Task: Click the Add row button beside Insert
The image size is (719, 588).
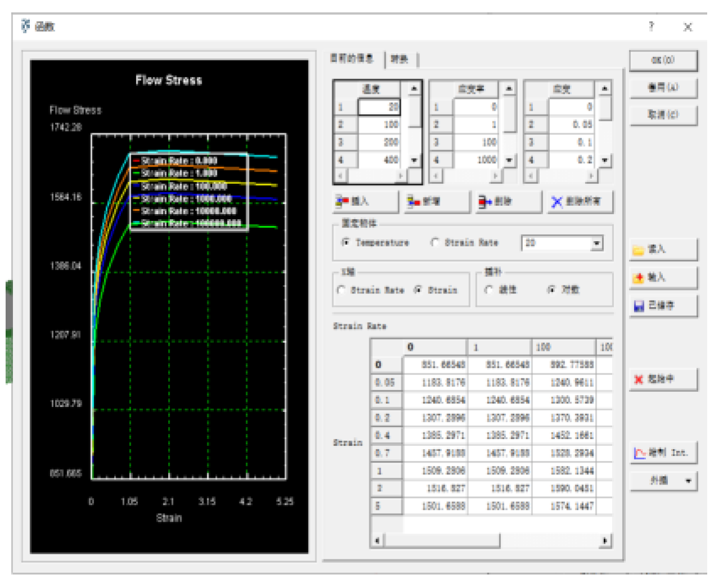Action: click(437, 201)
